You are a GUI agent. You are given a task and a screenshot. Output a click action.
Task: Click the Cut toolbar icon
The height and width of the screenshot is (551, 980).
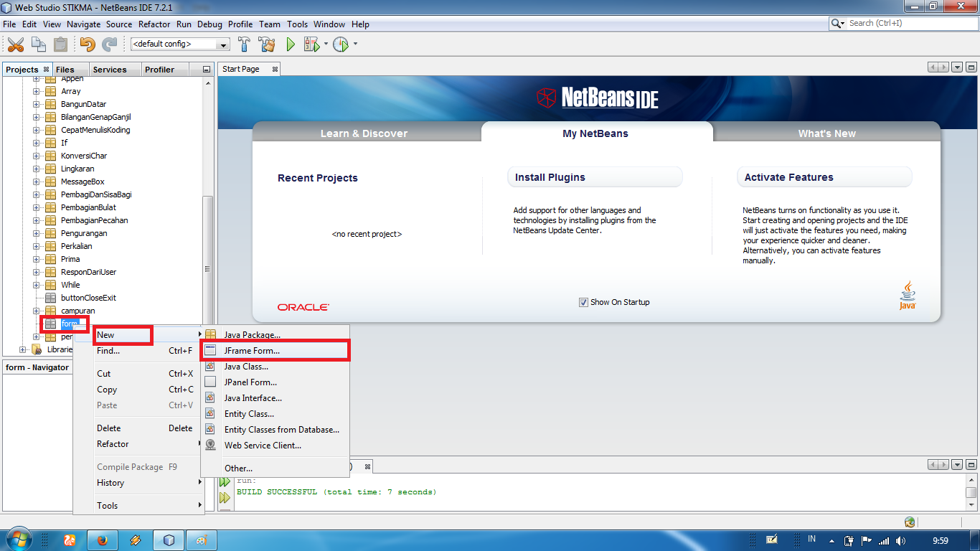(16, 44)
